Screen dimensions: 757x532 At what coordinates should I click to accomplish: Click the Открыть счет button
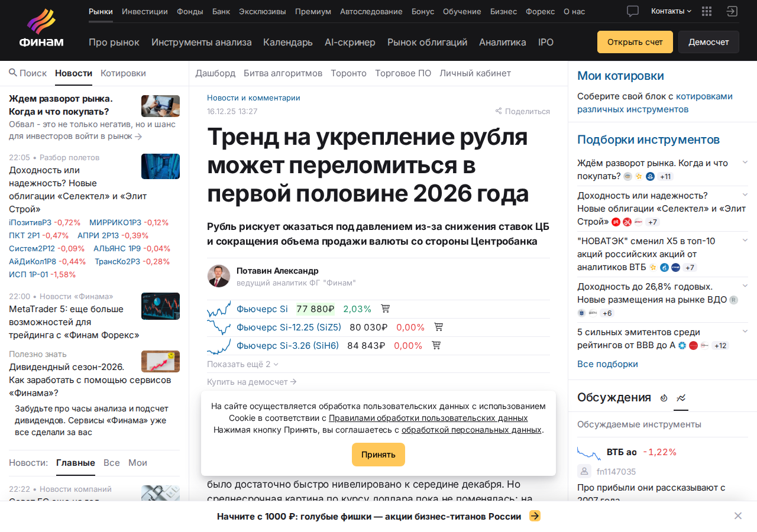(635, 42)
